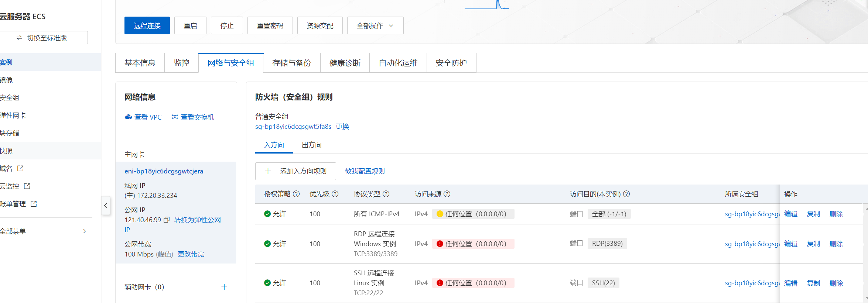Click 添加入方向规则 button
Viewport: 868px width, 303px height.
[x=295, y=171]
